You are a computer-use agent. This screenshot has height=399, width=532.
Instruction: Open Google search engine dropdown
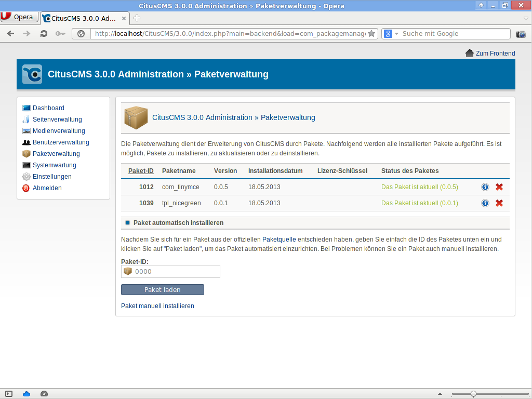click(391, 34)
